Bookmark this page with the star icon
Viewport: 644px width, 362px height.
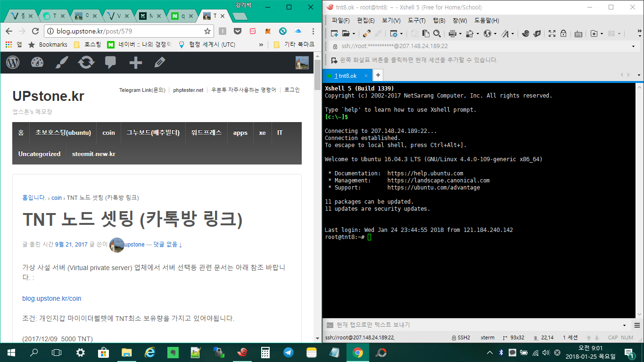point(207,31)
